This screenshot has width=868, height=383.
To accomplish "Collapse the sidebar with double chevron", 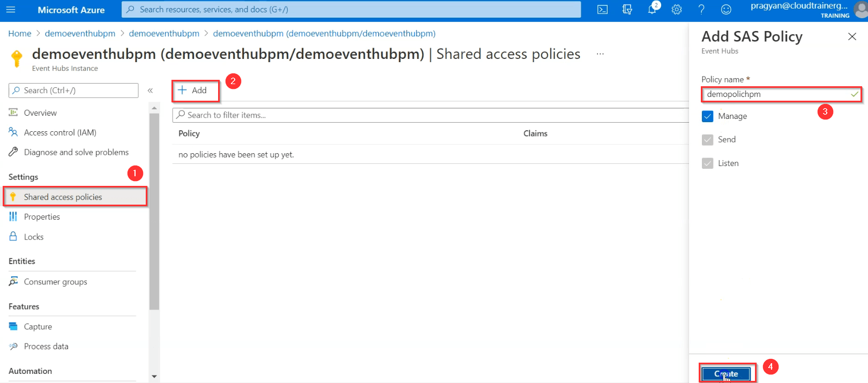I will click(x=151, y=91).
